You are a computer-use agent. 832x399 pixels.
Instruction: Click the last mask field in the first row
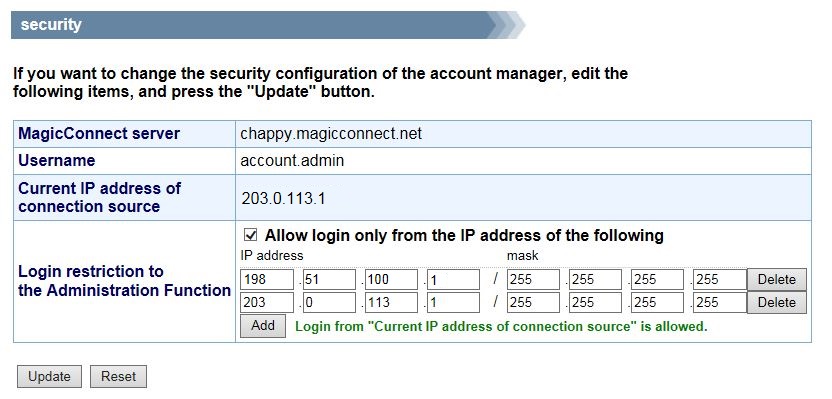[720, 280]
